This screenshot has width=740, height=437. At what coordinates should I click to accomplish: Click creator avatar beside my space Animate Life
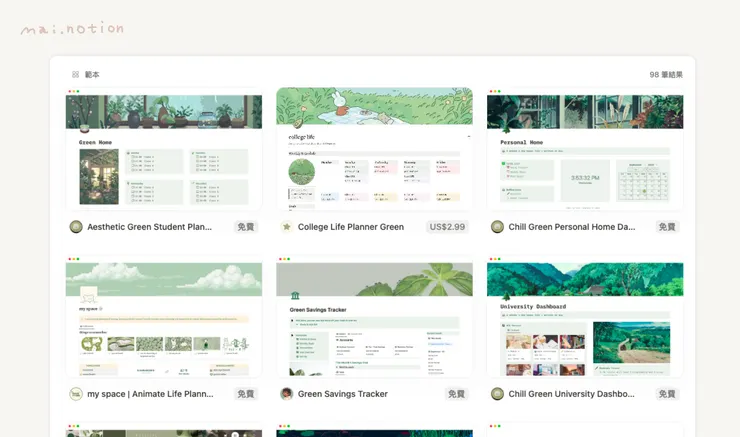coord(76,394)
